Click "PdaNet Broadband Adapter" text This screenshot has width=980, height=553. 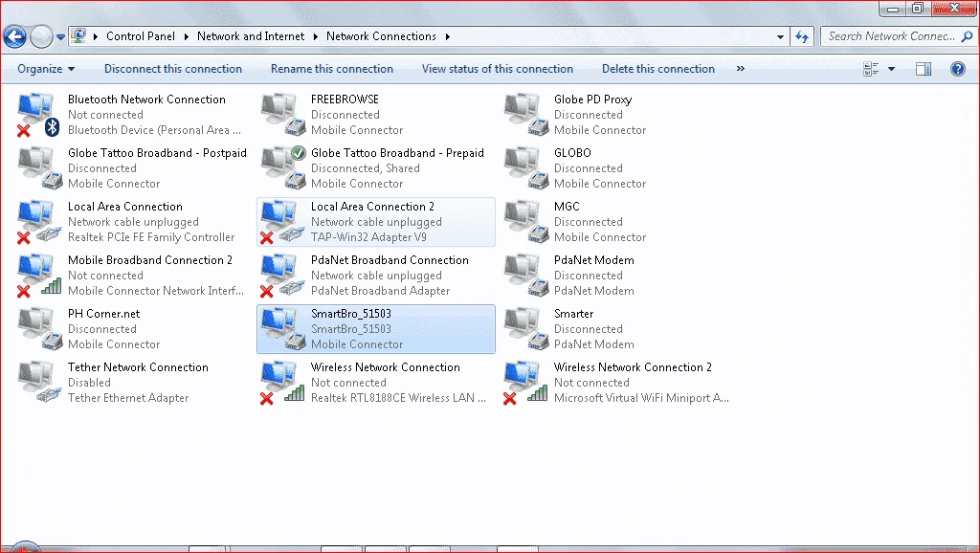380,291
